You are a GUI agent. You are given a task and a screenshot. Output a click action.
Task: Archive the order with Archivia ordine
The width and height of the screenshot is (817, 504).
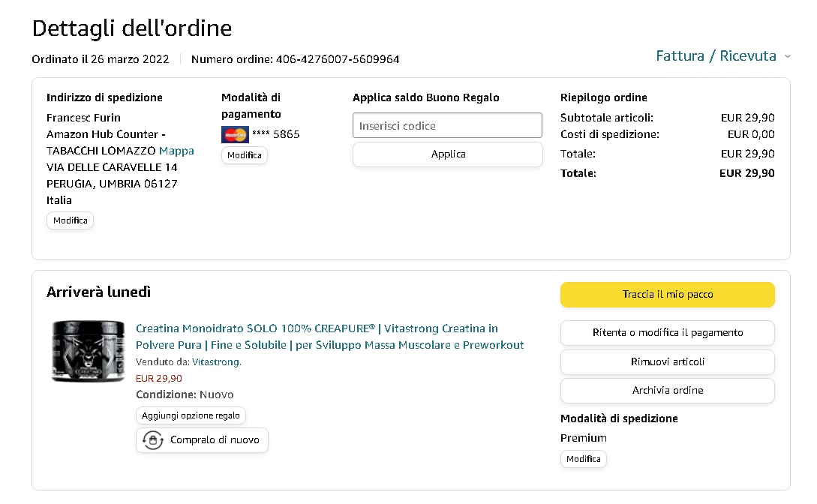[x=667, y=391]
